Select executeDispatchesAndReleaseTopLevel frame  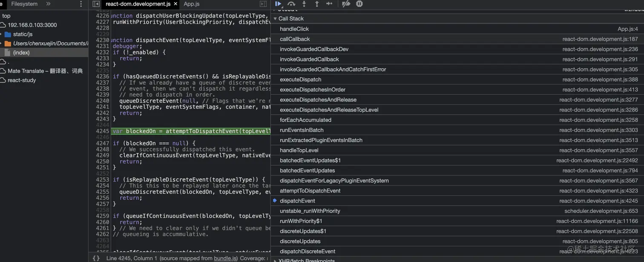[x=457, y=110]
